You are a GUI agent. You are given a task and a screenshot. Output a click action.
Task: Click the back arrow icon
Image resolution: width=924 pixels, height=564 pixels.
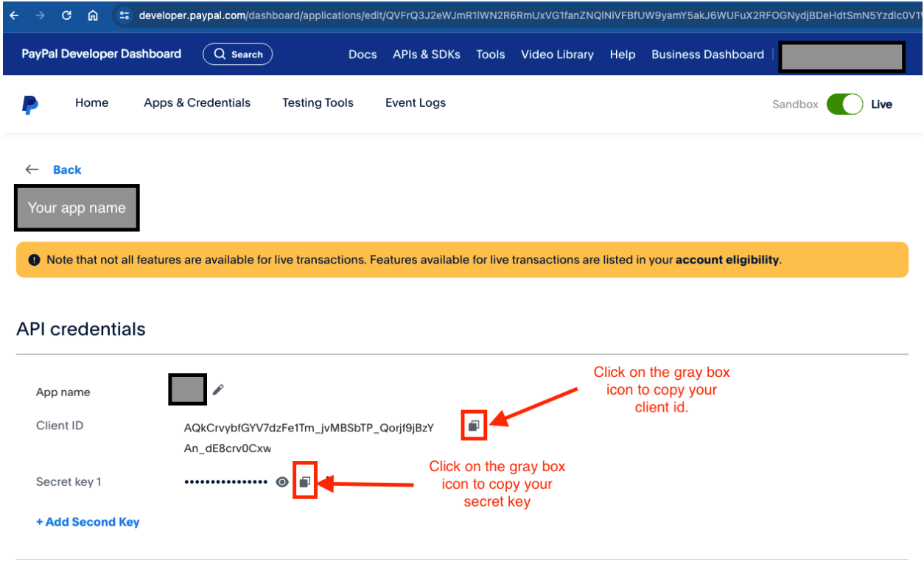coord(32,169)
